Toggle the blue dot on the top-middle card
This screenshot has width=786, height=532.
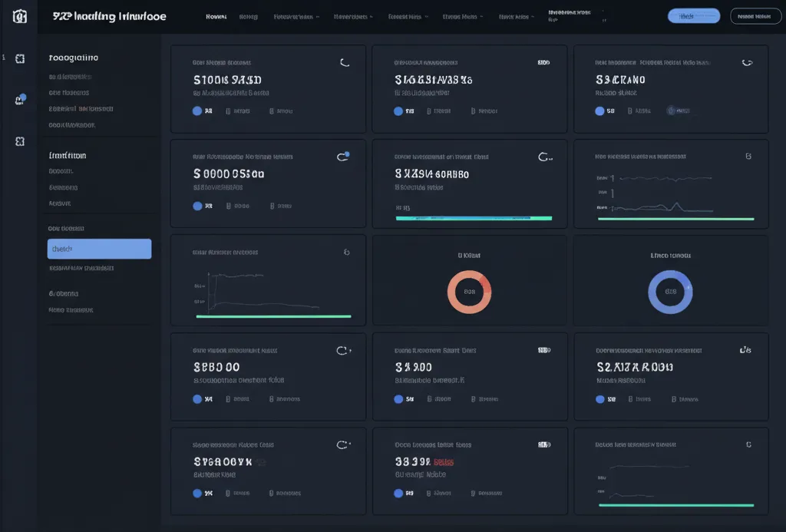coord(398,111)
